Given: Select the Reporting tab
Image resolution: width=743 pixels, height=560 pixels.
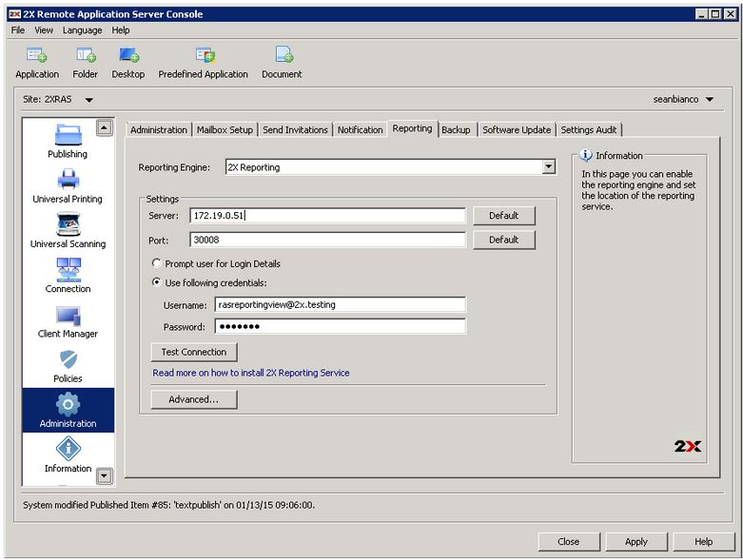Looking at the screenshot, I should (412, 128).
